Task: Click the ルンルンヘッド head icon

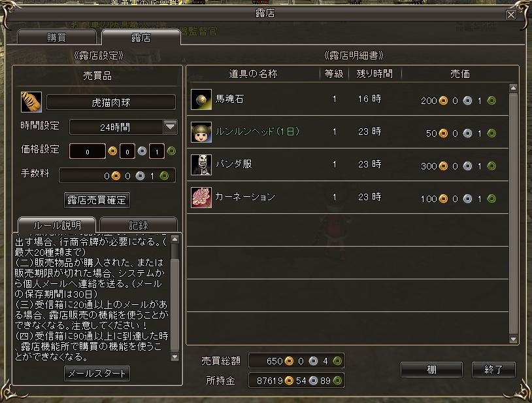Action: click(x=201, y=132)
